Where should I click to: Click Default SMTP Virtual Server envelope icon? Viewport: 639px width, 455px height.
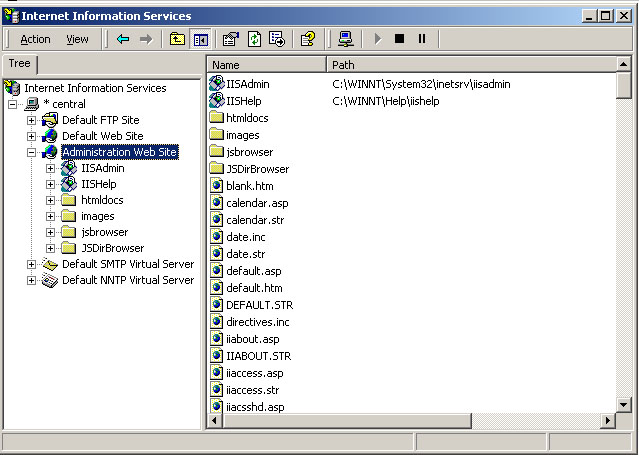coord(50,264)
